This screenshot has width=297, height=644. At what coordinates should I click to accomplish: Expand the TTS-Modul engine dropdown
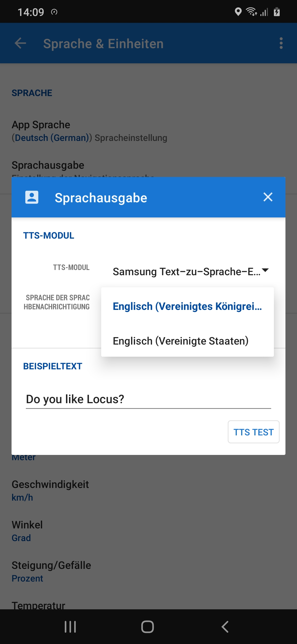(190, 271)
